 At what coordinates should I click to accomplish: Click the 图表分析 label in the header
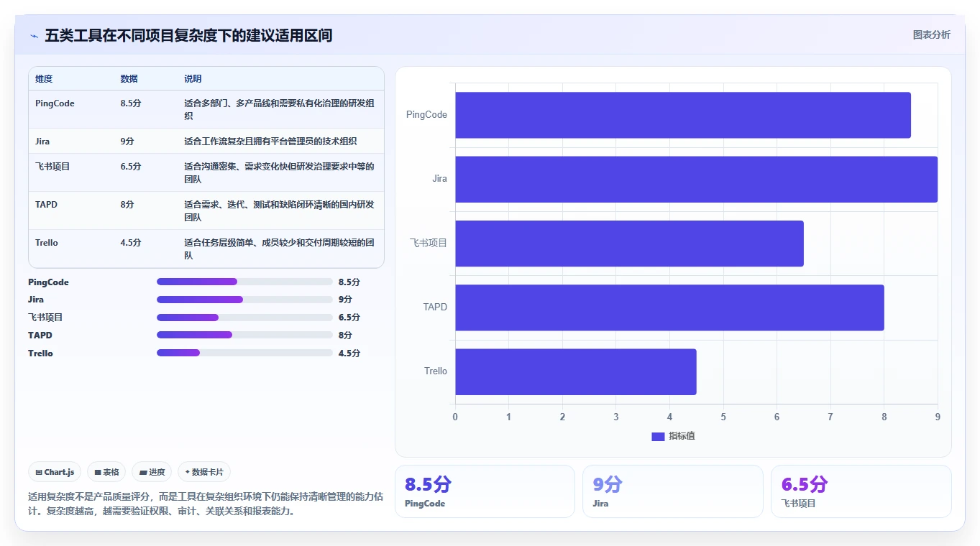coord(931,34)
